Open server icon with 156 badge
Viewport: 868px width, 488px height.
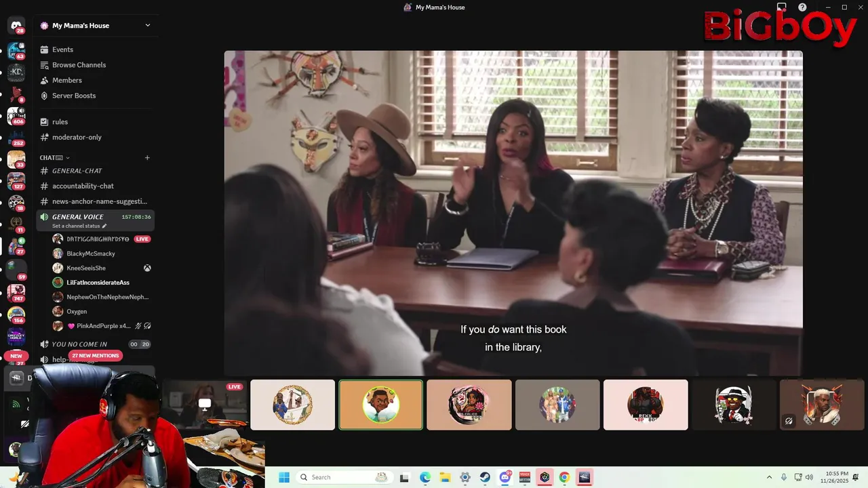pyautogui.click(x=16, y=314)
